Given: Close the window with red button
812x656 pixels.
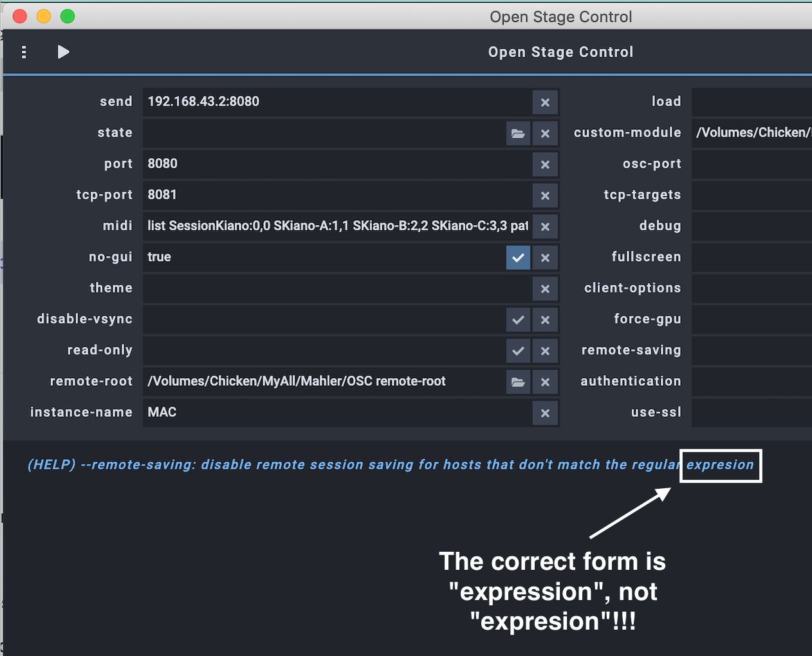Looking at the screenshot, I should pos(20,16).
